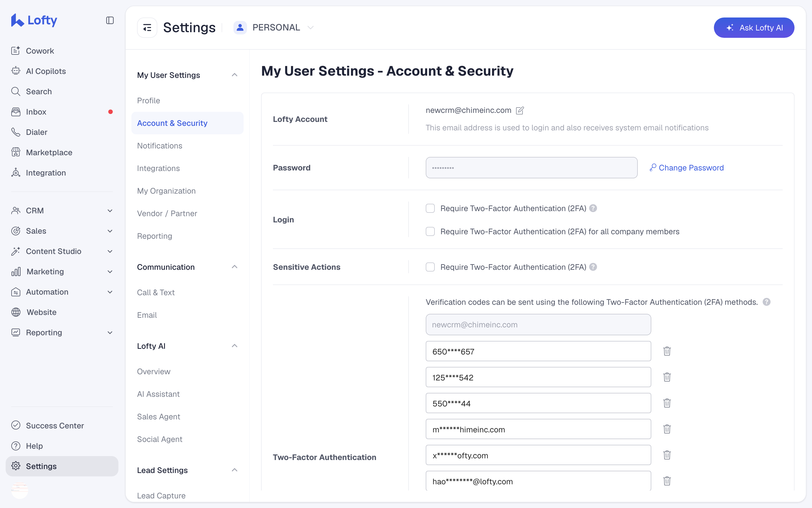
Task: Collapse the left sidebar panel icon
Action: pyautogui.click(x=110, y=21)
